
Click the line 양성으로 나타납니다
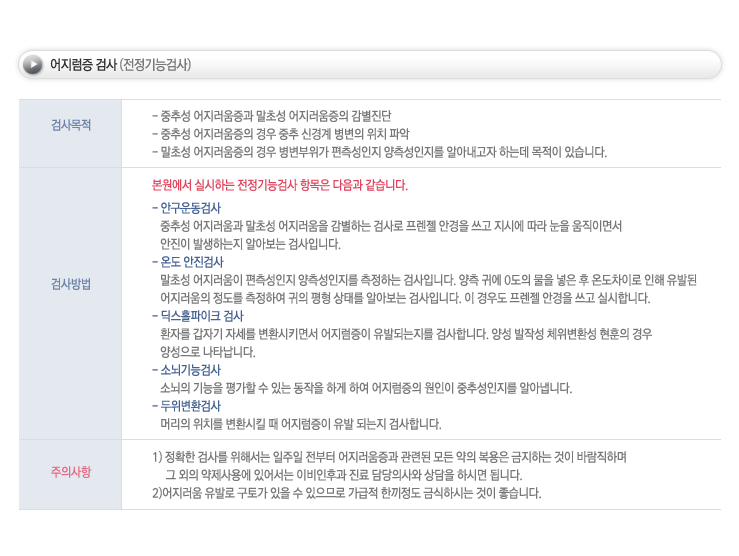coord(208,352)
